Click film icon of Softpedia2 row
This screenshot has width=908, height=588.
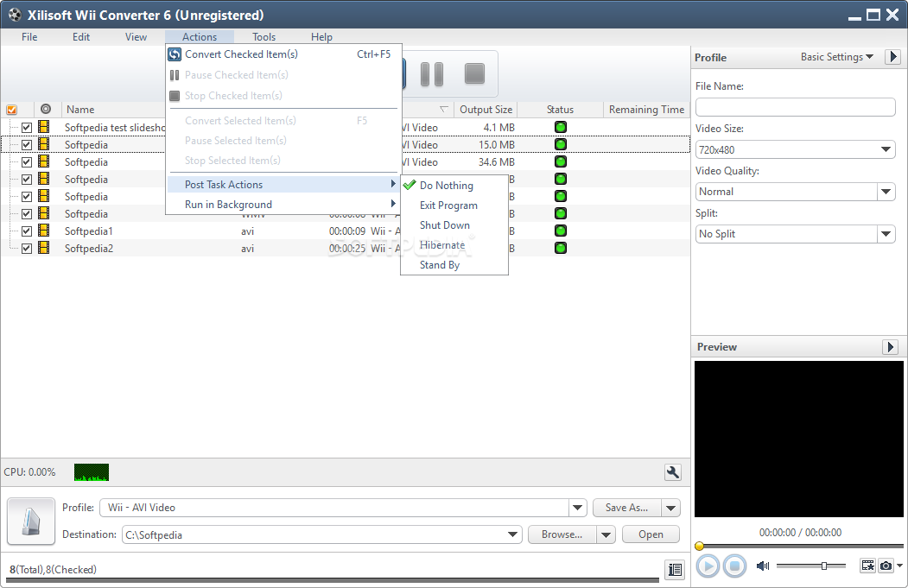(43, 248)
